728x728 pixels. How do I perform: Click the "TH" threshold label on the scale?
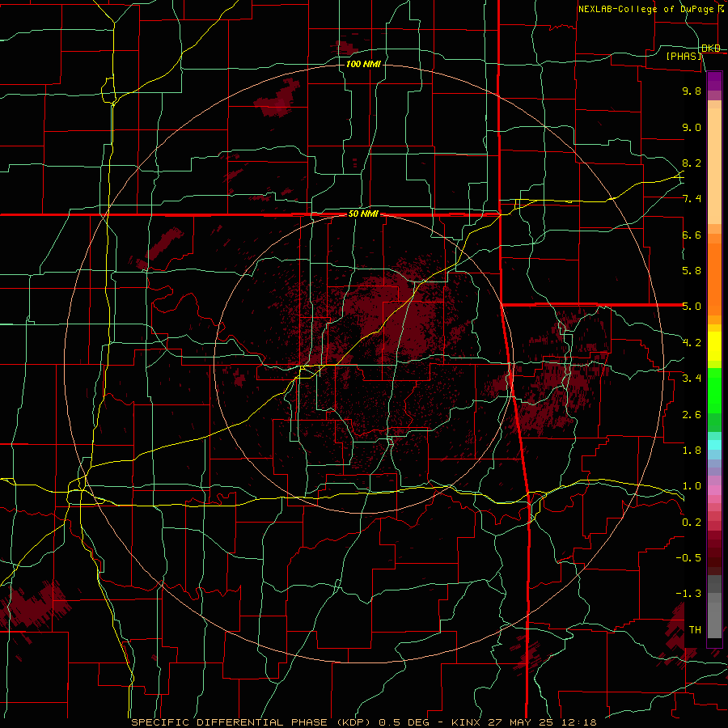tap(695, 630)
